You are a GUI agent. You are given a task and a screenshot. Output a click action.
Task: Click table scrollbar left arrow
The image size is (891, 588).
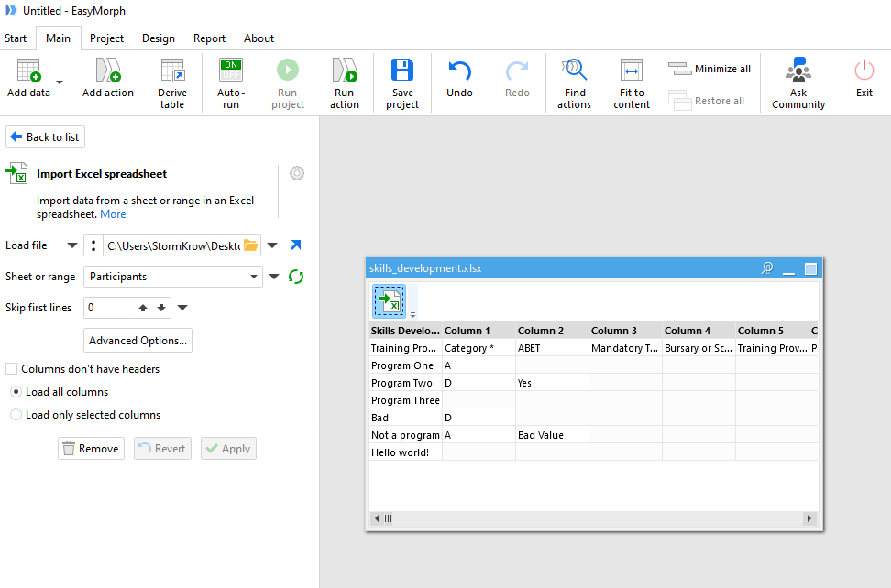point(377,518)
